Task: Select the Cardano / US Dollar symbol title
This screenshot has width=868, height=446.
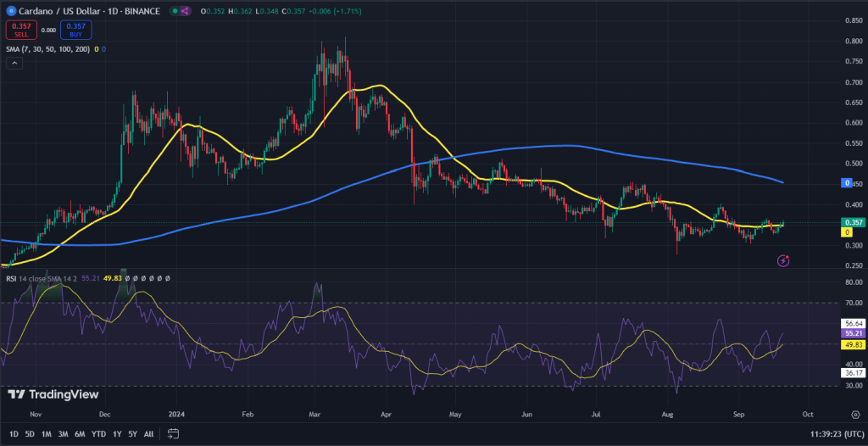Action: pyautogui.click(x=88, y=11)
